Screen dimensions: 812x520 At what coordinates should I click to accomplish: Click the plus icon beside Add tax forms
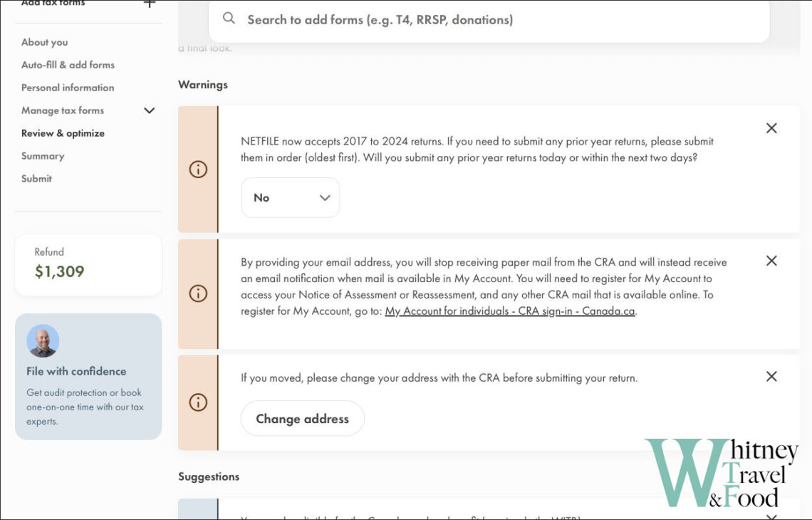pyautogui.click(x=149, y=4)
